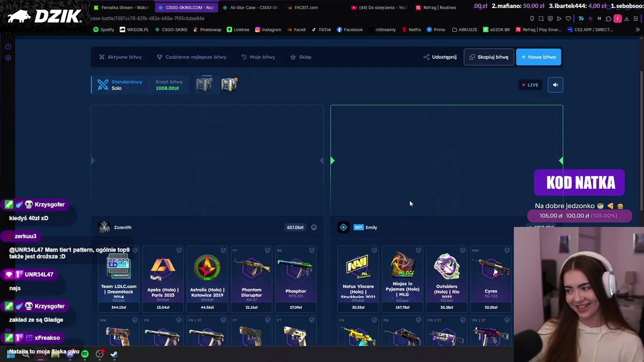Viewport: 644px width, 362px height.
Task: Open the browser easy setup menu icon
Action: [x=635, y=19]
